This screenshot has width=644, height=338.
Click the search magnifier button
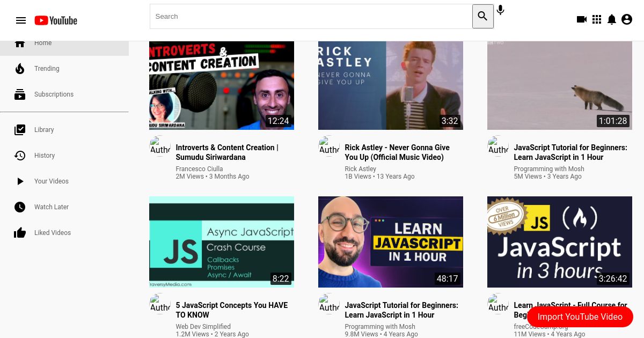[x=482, y=16]
